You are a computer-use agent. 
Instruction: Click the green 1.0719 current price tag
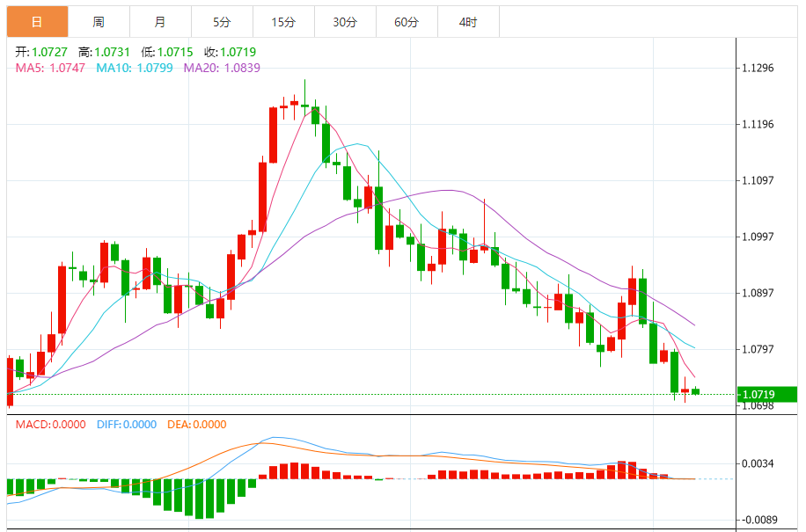tap(767, 394)
